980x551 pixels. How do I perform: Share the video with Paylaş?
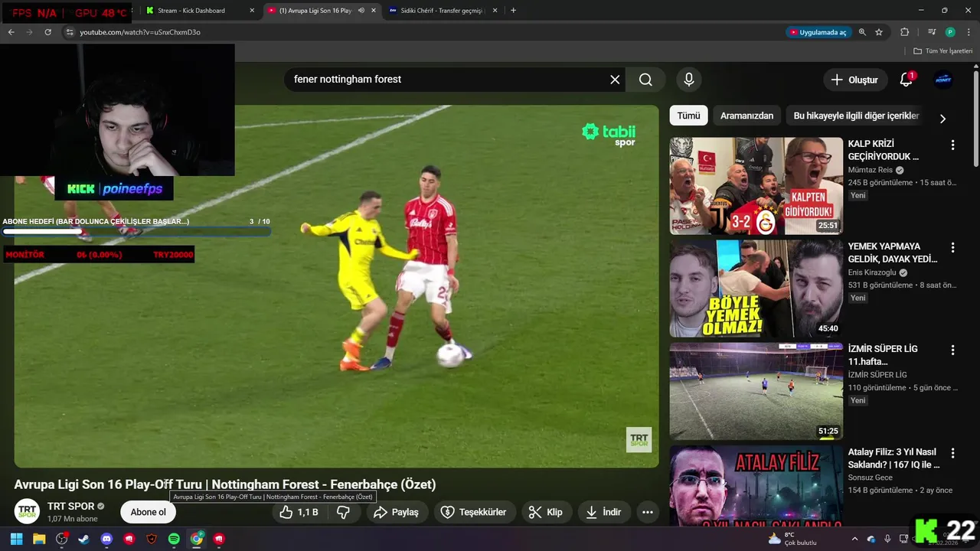point(396,512)
